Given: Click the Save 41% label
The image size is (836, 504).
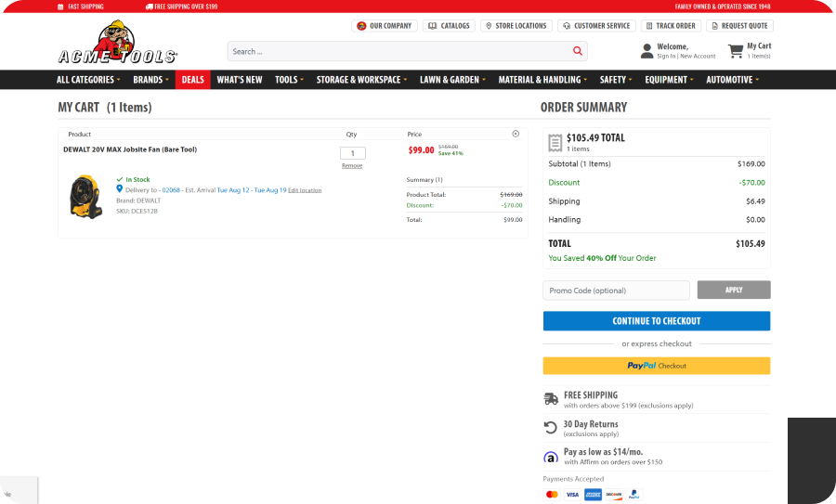Looking at the screenshot, I should pyautogui.click(x=451, y=153).
